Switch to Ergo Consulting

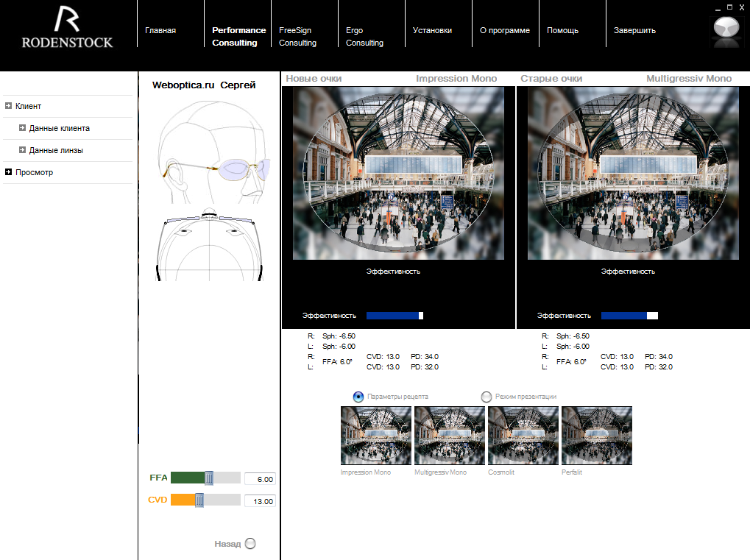pos(364,36)
